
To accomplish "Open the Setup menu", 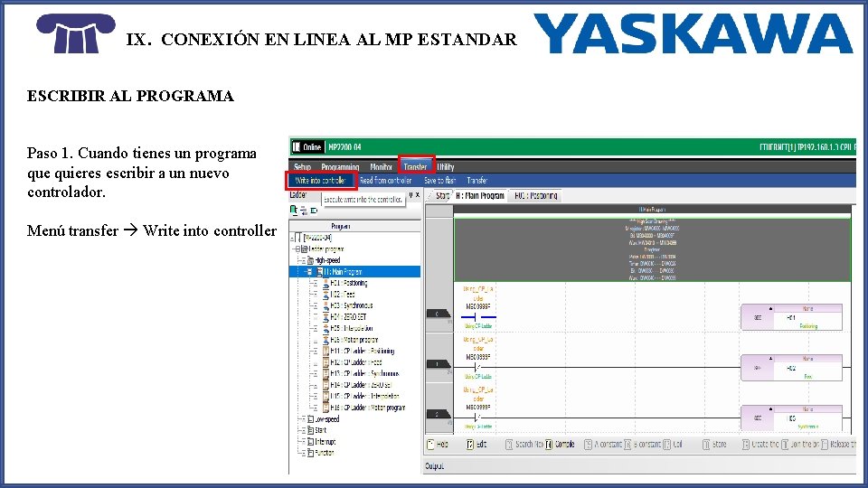I will point(302,166).
